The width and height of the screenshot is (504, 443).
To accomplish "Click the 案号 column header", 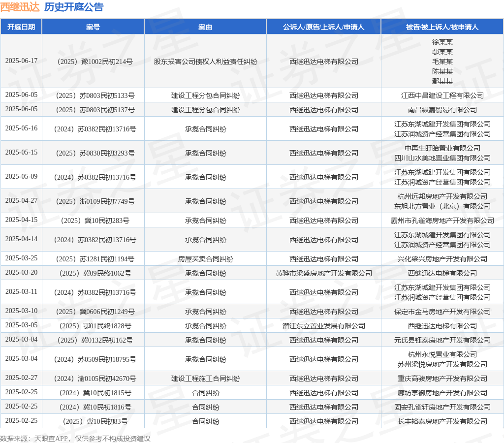I will coord(93,27).
